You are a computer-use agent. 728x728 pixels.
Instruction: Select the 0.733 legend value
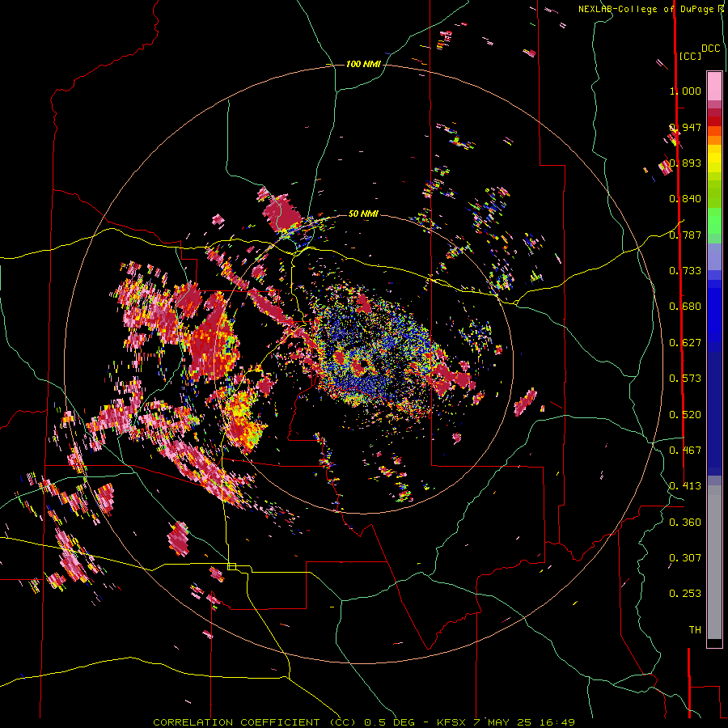pyautogui.click(x=685, y=271)
